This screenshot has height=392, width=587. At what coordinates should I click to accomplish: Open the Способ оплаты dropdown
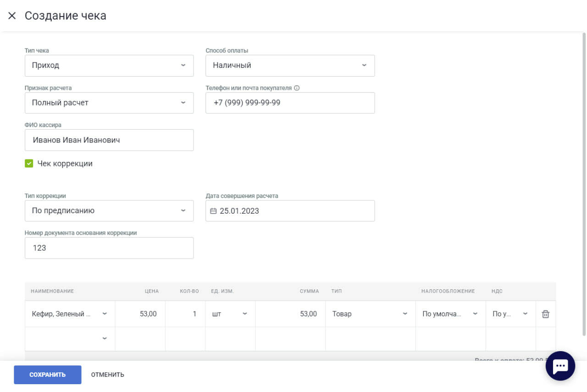pyautogui.click(x=290, y=66)
